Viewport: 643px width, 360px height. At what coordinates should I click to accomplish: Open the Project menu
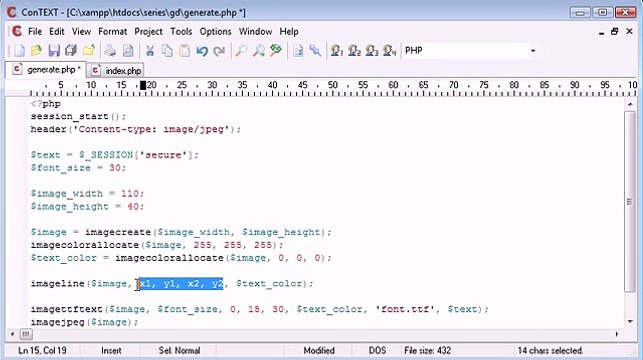pos(148,32)
